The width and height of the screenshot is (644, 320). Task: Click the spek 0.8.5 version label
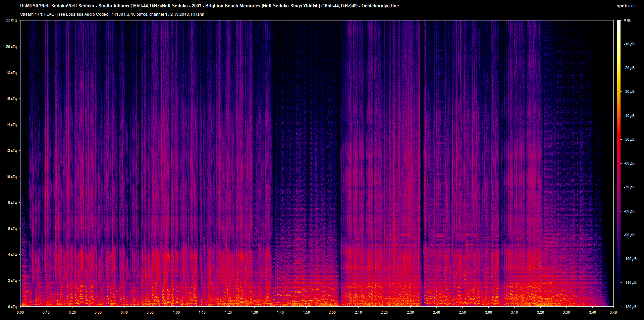(x=627, y=6)
